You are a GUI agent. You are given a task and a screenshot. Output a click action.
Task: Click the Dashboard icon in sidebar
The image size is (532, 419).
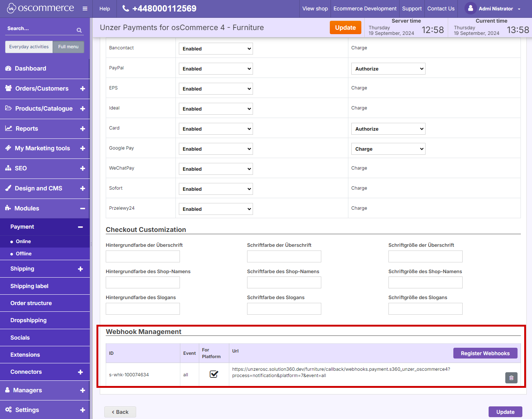(x=8, y=68)
